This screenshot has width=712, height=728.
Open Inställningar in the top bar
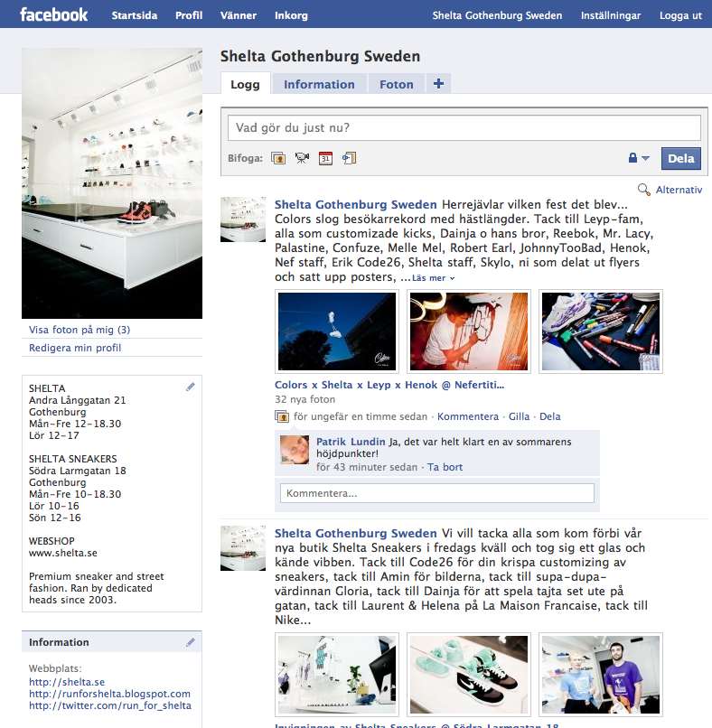[x=610, y=15]
